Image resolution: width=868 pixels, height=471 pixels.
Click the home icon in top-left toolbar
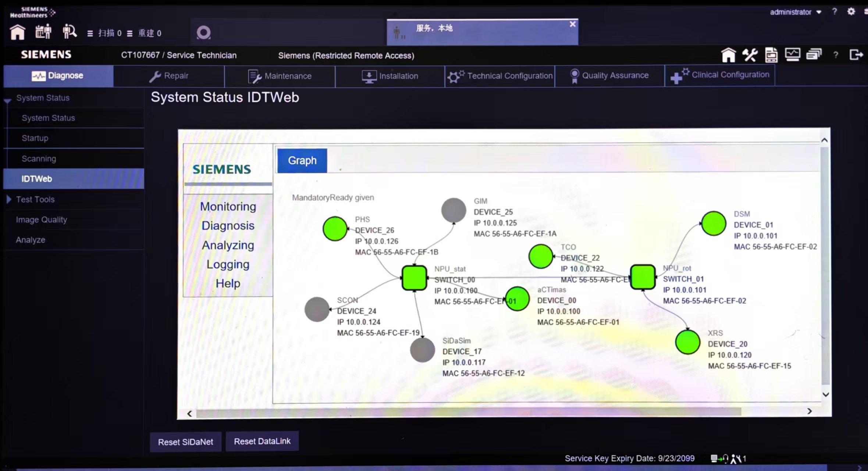[x=17, y=32]
